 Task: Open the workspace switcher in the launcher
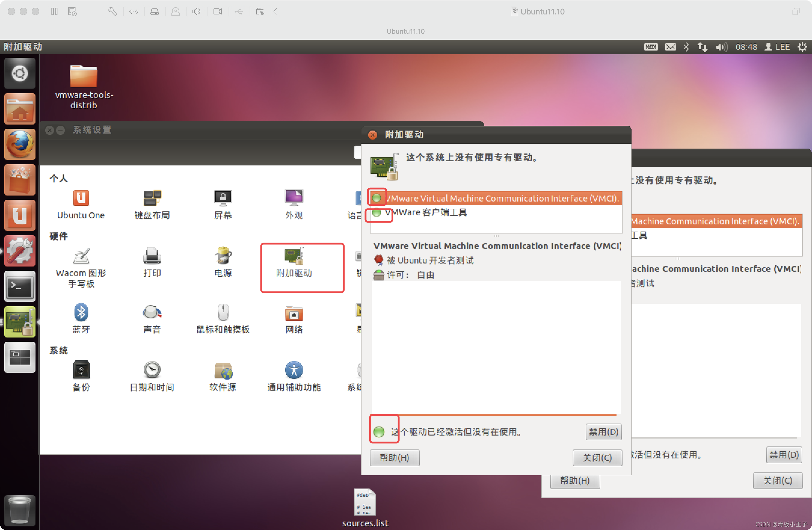20,357
